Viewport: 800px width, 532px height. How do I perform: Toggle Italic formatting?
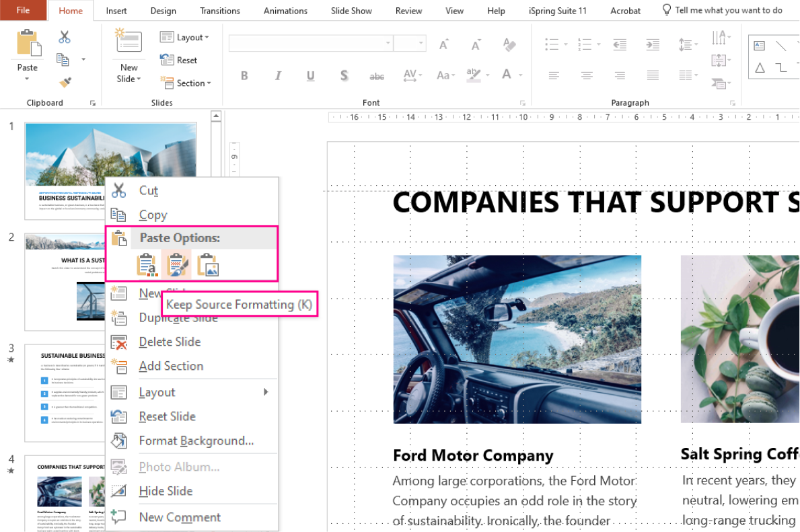pos(278,76)
